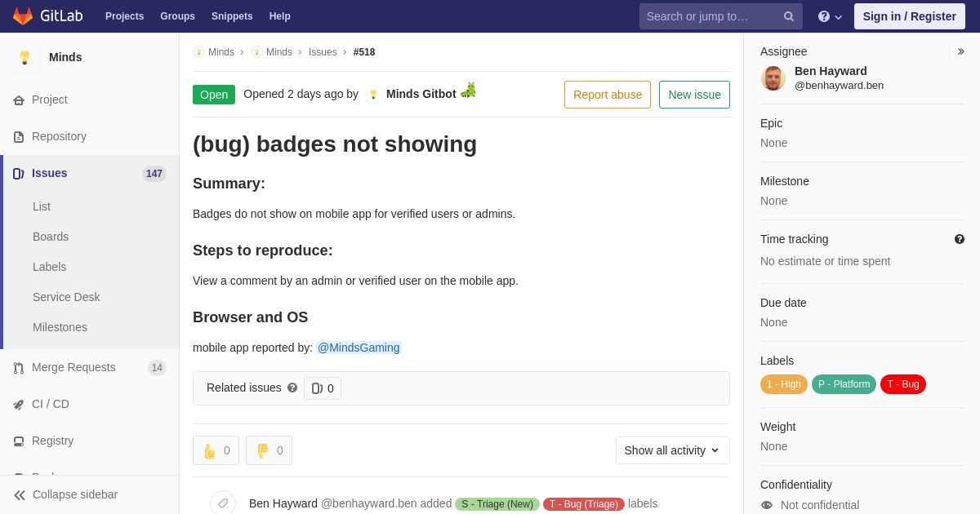Viewport: 980px width, 514px height.
Task: Click the search magnifier icon
Action: (789, 16)
